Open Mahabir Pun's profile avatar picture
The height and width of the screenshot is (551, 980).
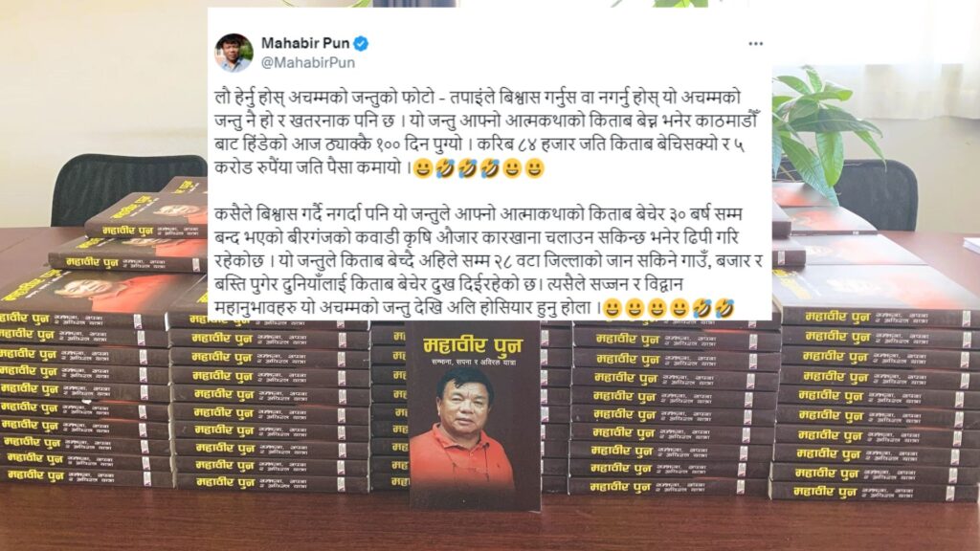[x=234, y=53]
